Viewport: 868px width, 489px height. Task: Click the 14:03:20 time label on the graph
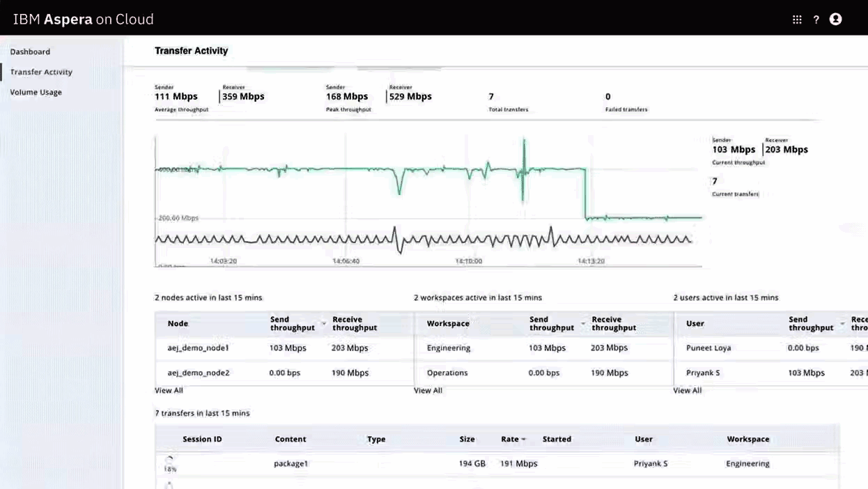224,261
